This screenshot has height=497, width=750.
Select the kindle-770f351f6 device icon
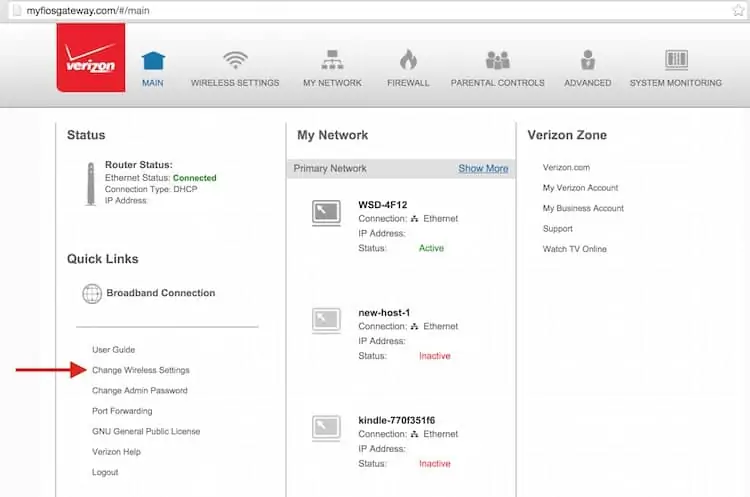327,427
